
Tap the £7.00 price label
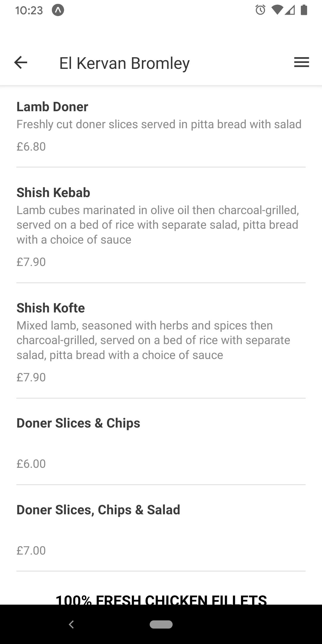[x=31, y=550]
